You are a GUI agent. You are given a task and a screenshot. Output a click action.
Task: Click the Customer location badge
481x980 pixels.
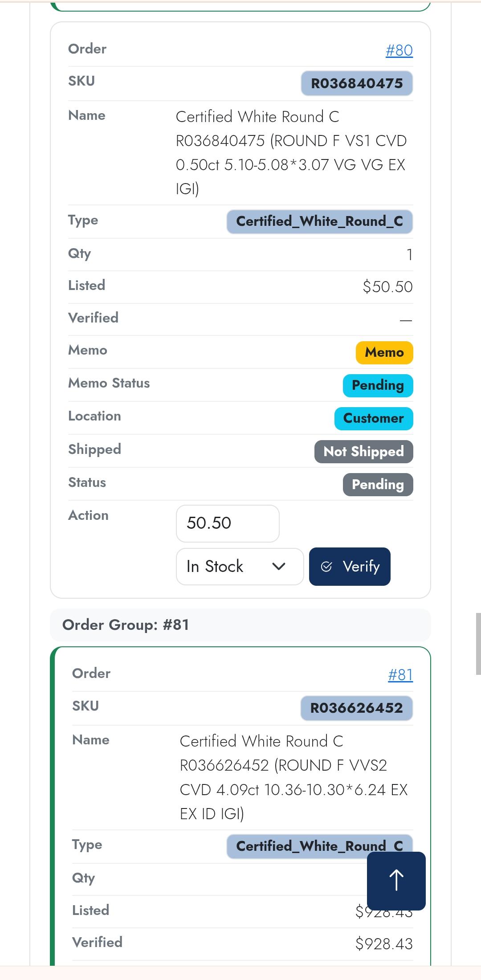pyautogui.click(x=373, y=418)
